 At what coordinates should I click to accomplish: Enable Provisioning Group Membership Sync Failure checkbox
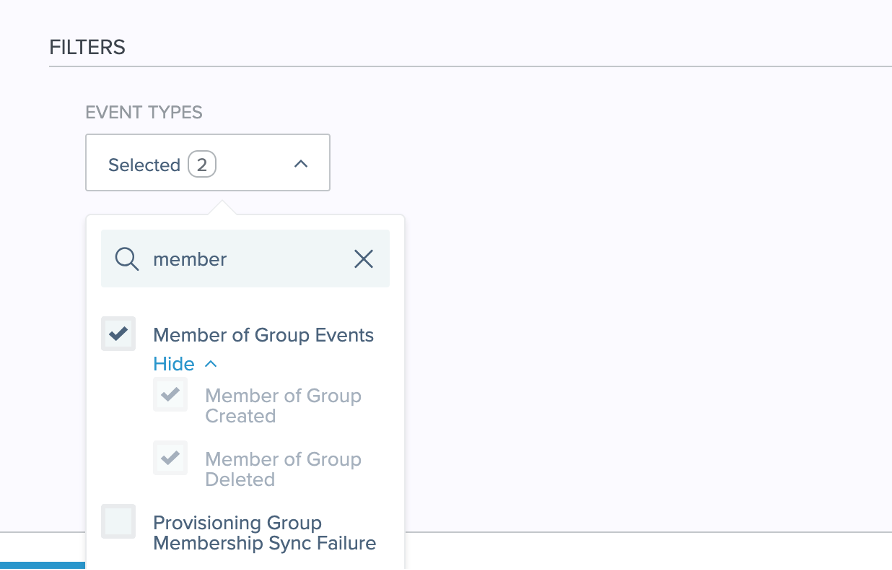pos(119,522)
